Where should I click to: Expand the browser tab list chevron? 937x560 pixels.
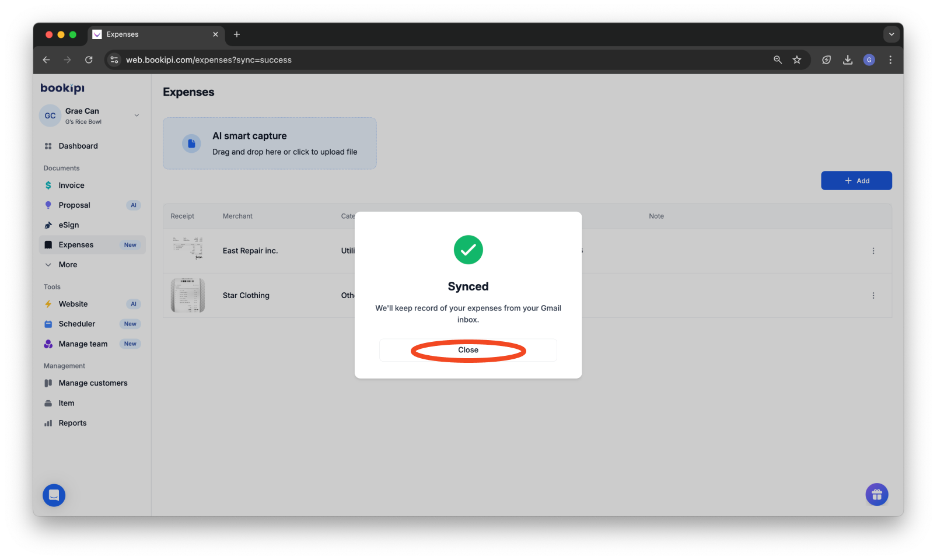pyautogui.click(x=891, y=34)
